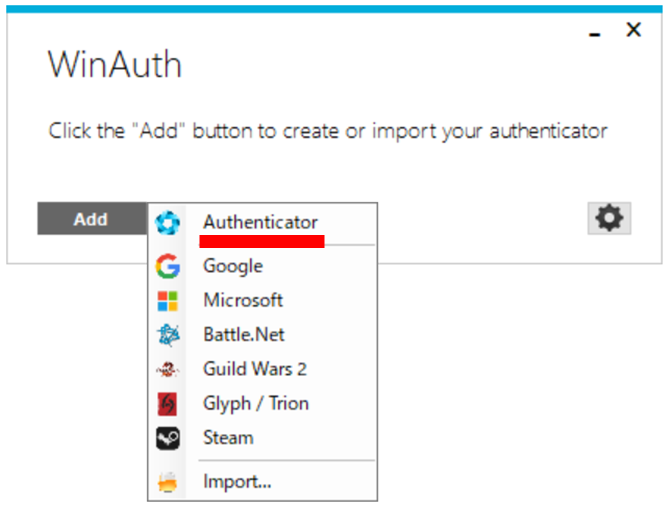The width and height of the screenshot is (672, 507).
Task: Close the WinAuth window
Action: point(633,30)
